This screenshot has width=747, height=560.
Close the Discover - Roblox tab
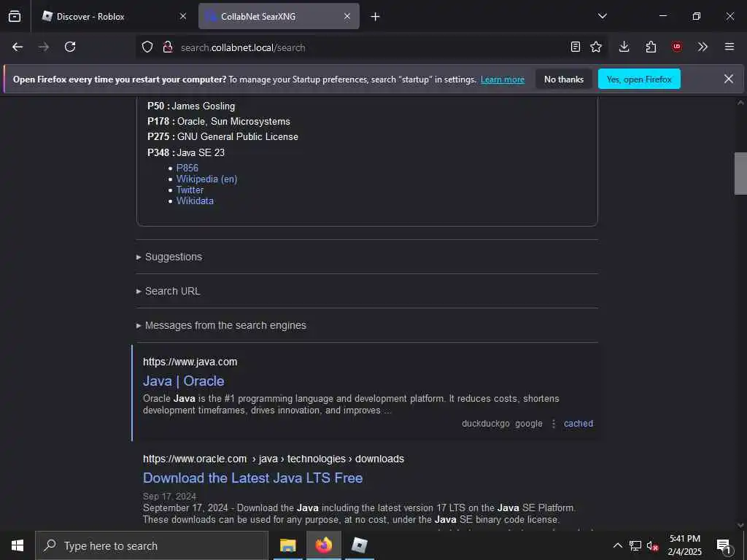point(183,16)
